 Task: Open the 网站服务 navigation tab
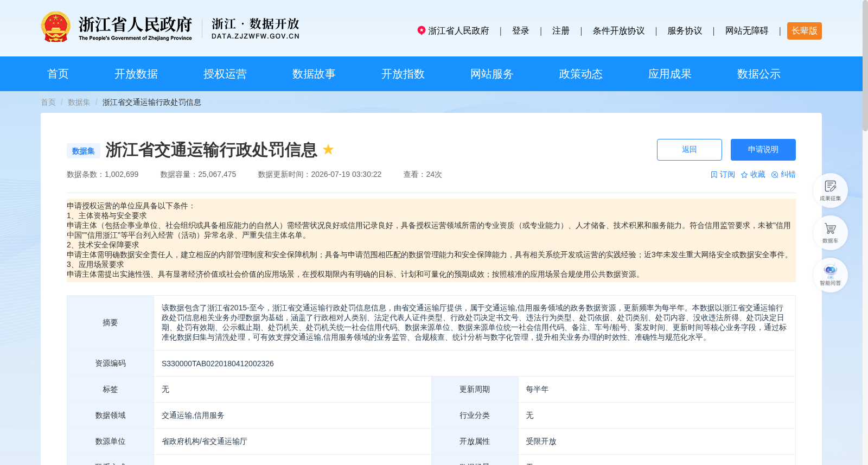coord(492,74)
